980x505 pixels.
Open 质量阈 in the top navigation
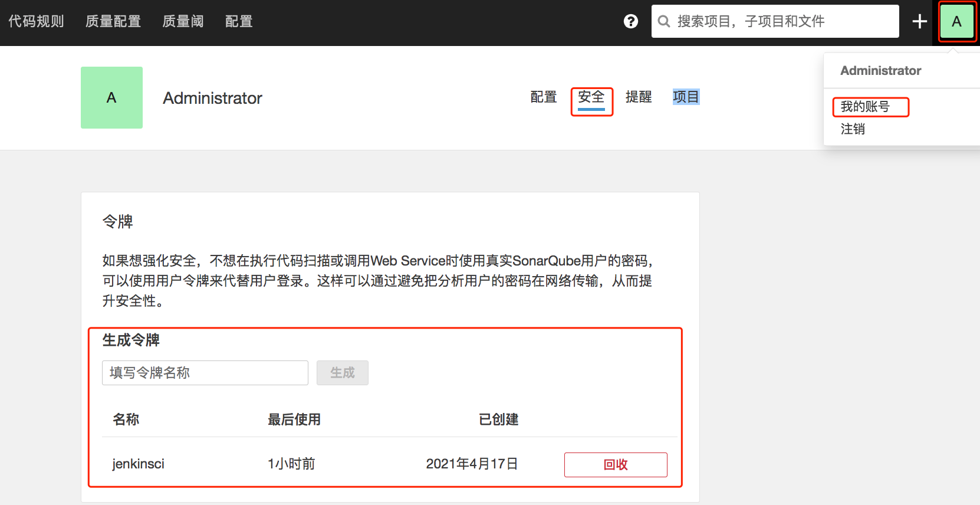[183, 21]
